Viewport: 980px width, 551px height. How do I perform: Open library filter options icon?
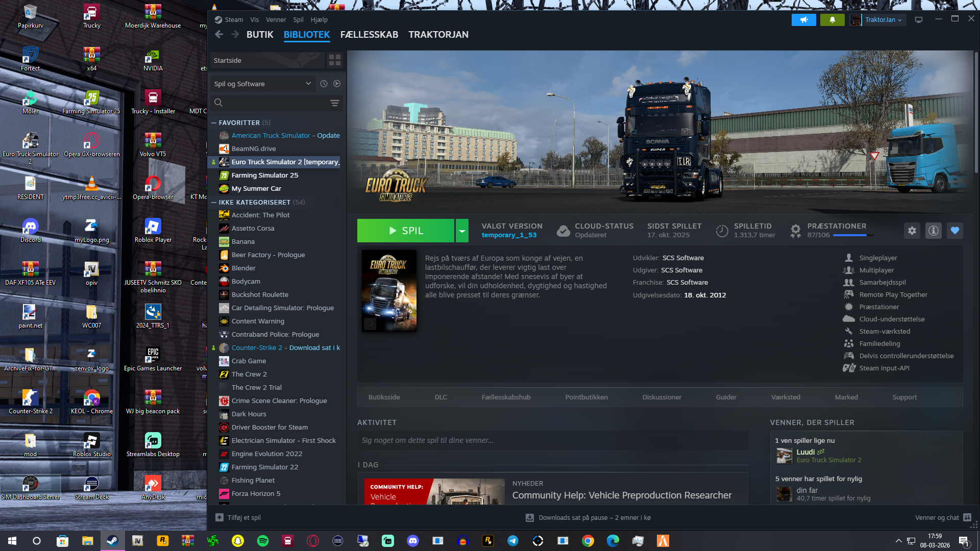[335, 103]
